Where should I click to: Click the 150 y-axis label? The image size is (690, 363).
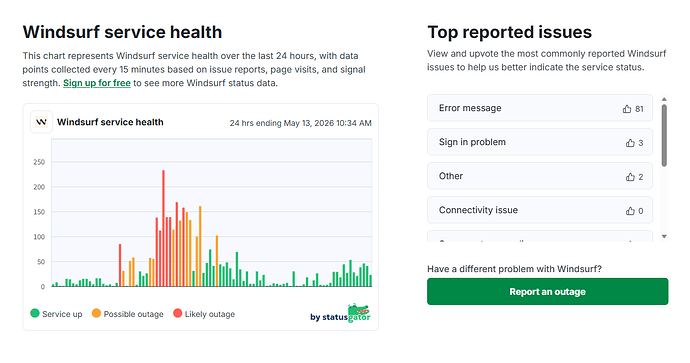point(39,212)
